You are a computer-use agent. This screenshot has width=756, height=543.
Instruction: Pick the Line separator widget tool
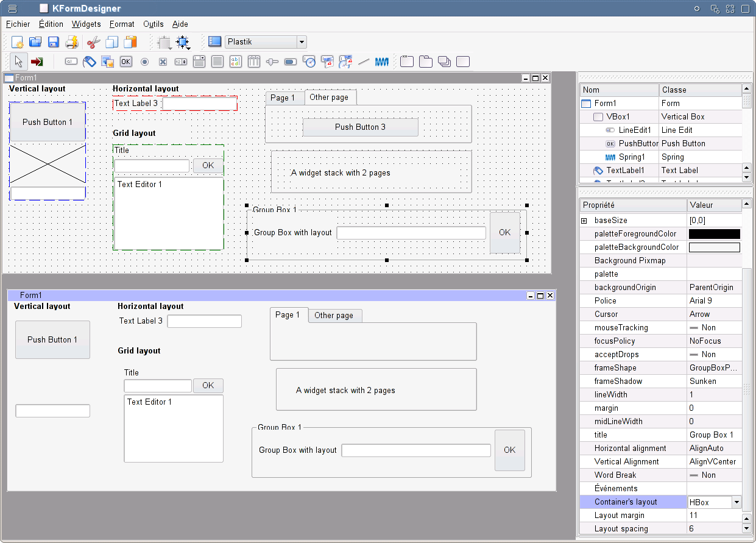tap(364, 62)
